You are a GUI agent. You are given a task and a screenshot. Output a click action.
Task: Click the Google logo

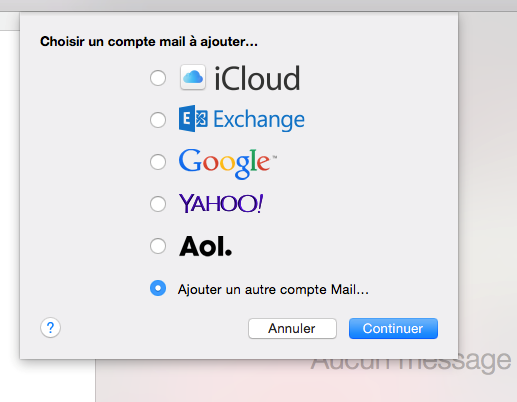tap(228, 163)
